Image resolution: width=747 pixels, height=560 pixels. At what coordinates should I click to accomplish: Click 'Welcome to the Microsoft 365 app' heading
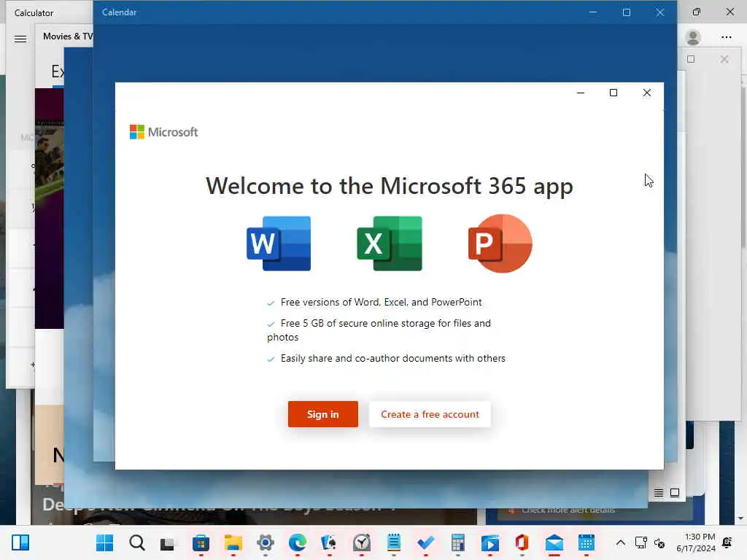click(390, 186)
